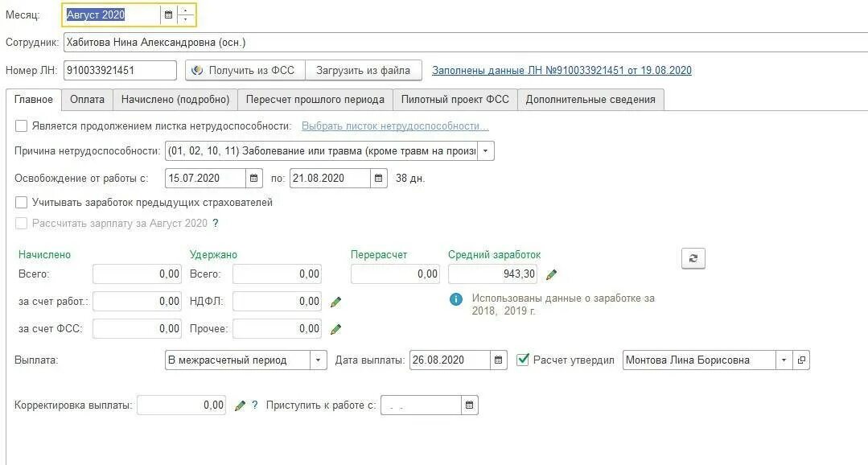This screenshot has width=868, height=465.
Task: Click the text Использованы данные о заработке
Action: tap(563, 304)
